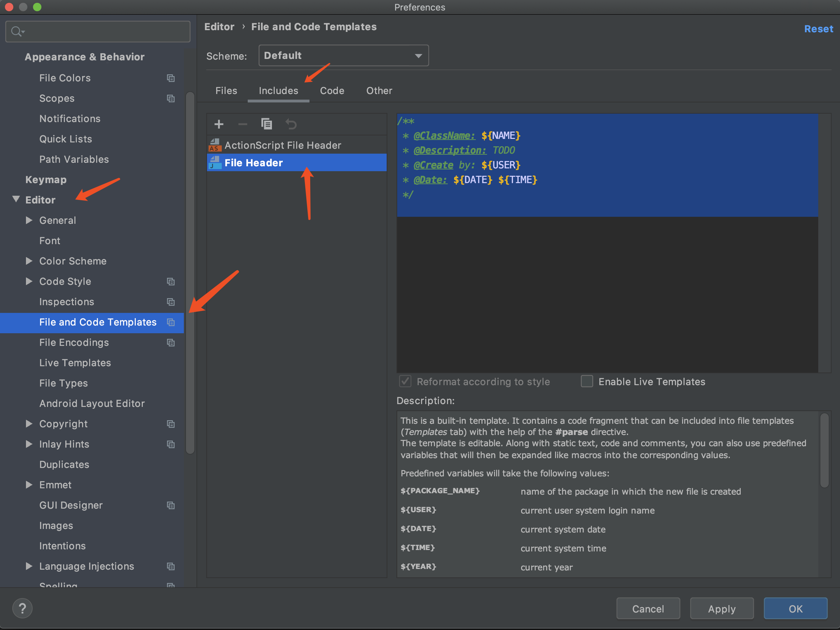
Task: Click the project-level icon next to Inlay Hints
Action: click(x=171, y=444)
